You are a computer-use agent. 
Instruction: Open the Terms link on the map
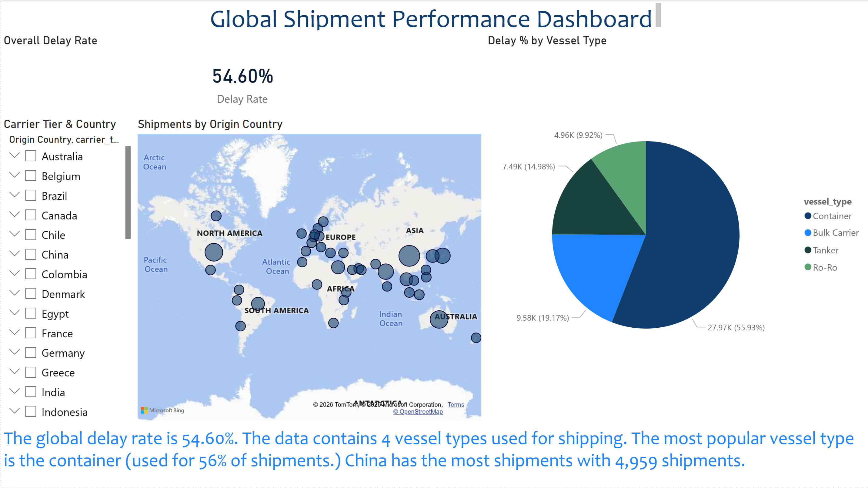pos(456,404)
